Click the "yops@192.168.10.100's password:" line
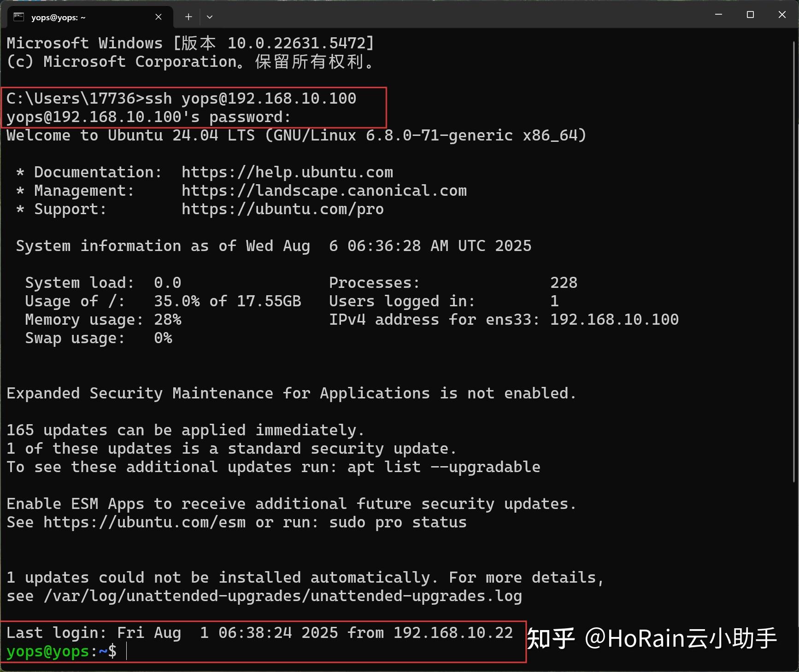This screenshot has width=799, height=672. pos(149,117)
